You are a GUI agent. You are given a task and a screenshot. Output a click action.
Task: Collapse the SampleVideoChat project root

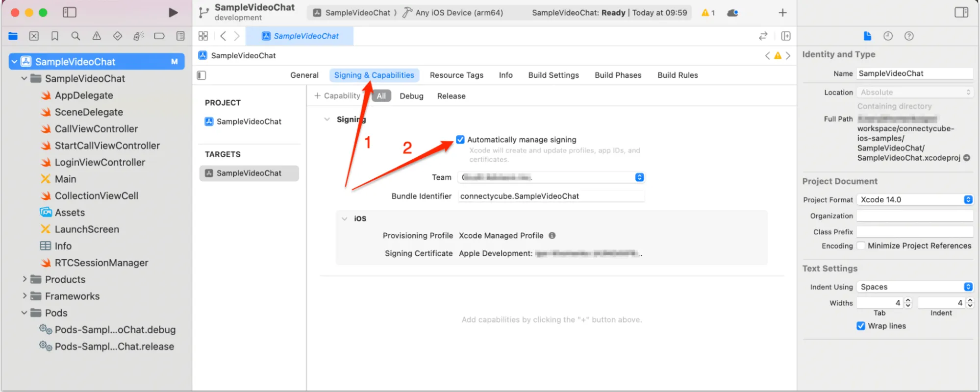coord(14,62)
